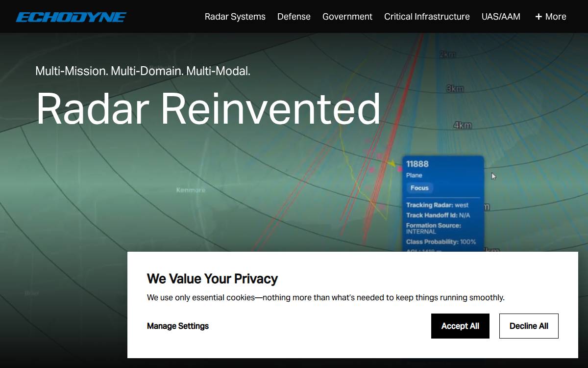Click the Track Handoff Id: N/A entry
Viewport: 588px width, 368px height.
(438, 215)
